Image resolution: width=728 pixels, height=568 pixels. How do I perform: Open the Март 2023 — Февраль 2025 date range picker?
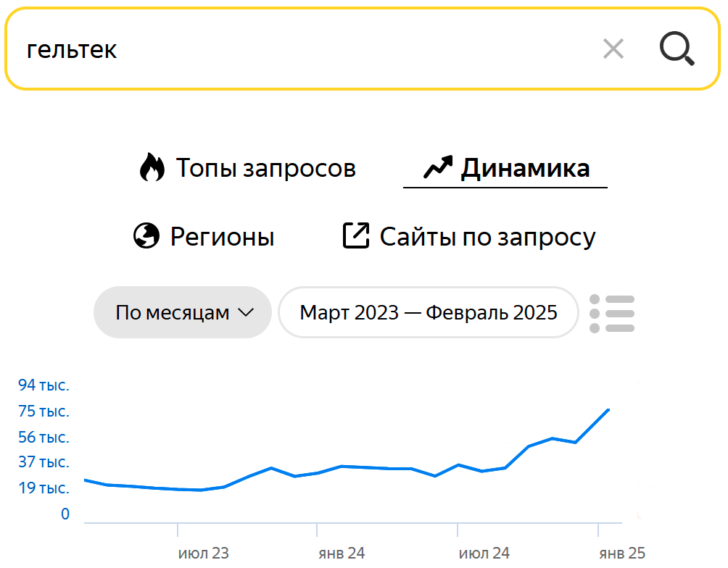(x=428, y=312)
